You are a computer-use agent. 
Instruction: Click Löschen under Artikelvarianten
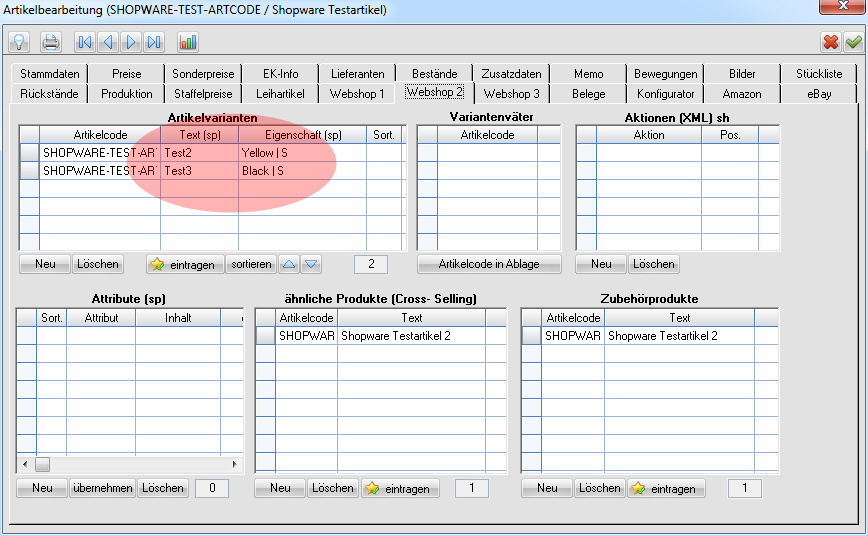97,264
